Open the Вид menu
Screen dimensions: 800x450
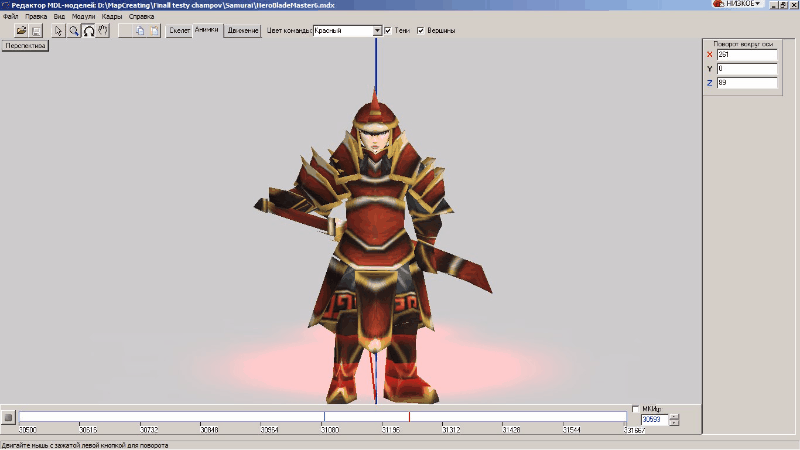pos(59,16)
